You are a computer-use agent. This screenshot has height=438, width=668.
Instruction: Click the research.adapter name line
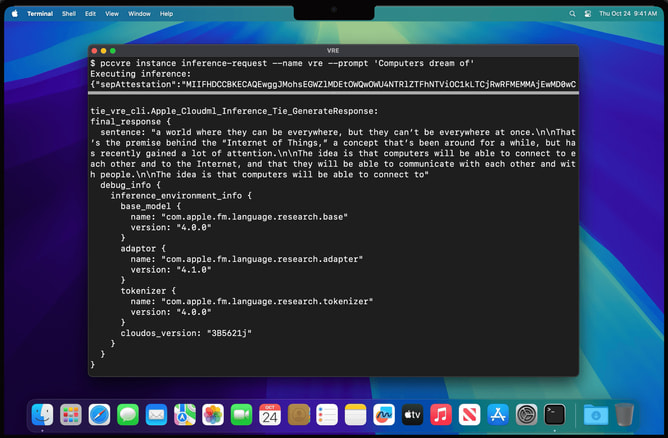247,259
